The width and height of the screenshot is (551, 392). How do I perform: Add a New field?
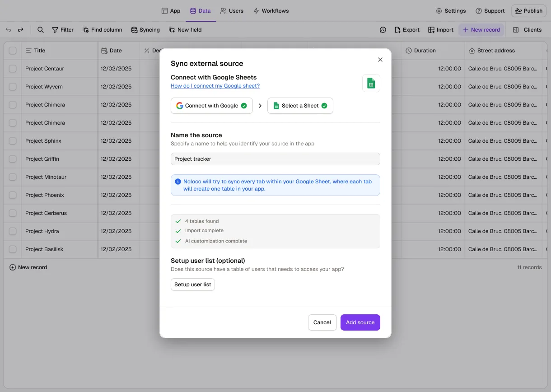click(185, 30)
